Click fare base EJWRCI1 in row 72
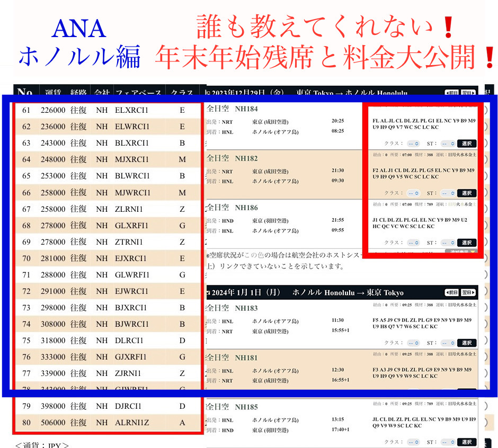The height and width of the screenshot is (448, 498). pyautogui.click(x=131, y=291)
